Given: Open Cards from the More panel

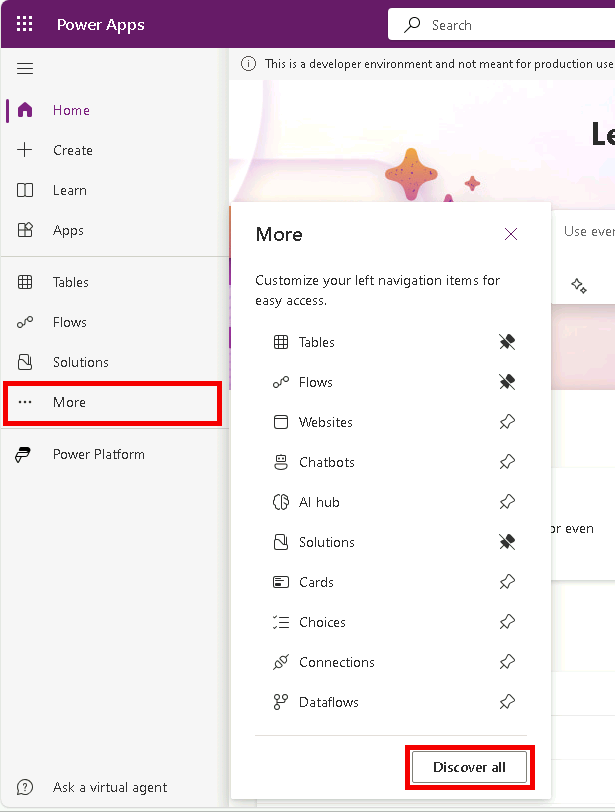Looking at the screenshot, I should [x=316, y=582].
